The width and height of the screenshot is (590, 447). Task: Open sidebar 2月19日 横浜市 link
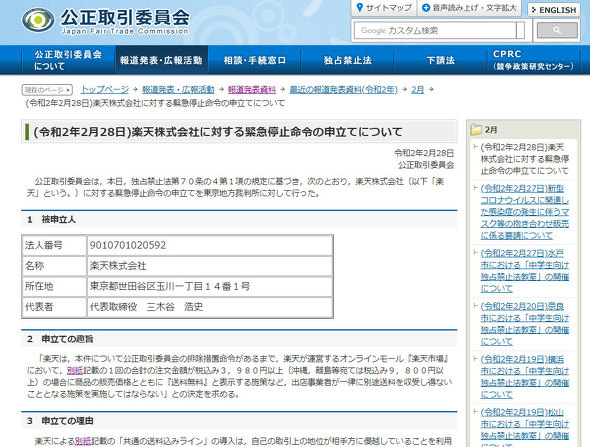pos(525,377)
